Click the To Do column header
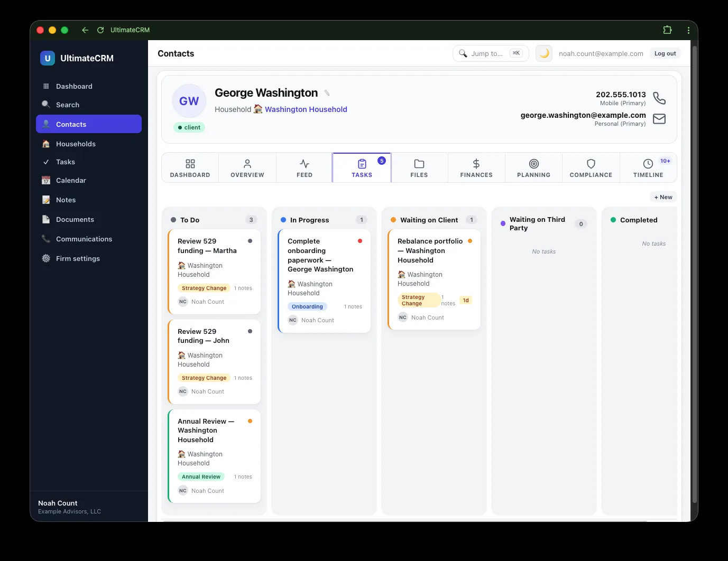The image size is (728, 561). click(214, 220)
